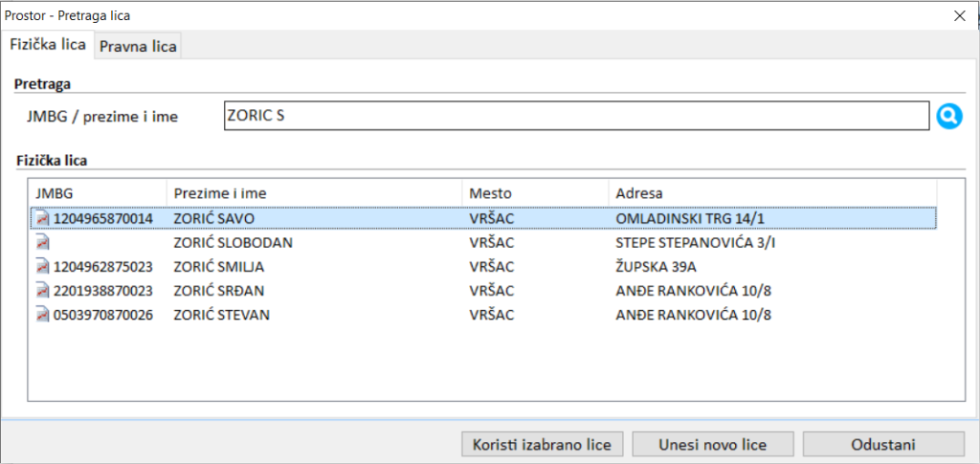Choose the address ANĐE RANKOVIĆA 10/8 for ZORIĆ STEVAN

pos(694,314)
